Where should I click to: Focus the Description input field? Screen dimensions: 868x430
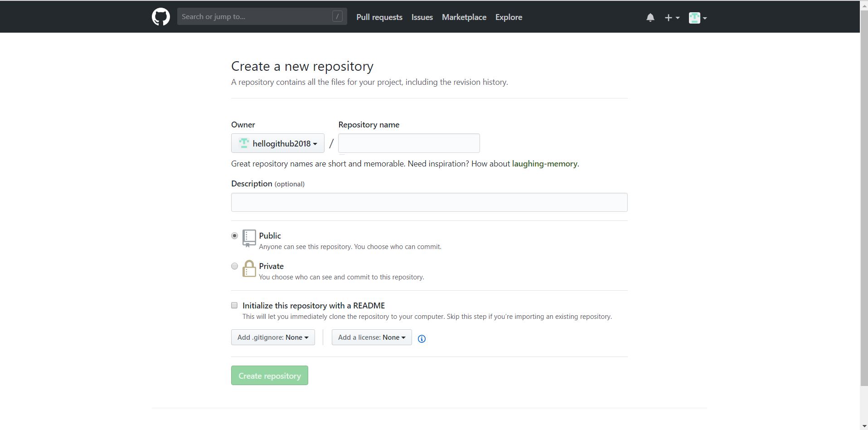click(x=429, y=202)
